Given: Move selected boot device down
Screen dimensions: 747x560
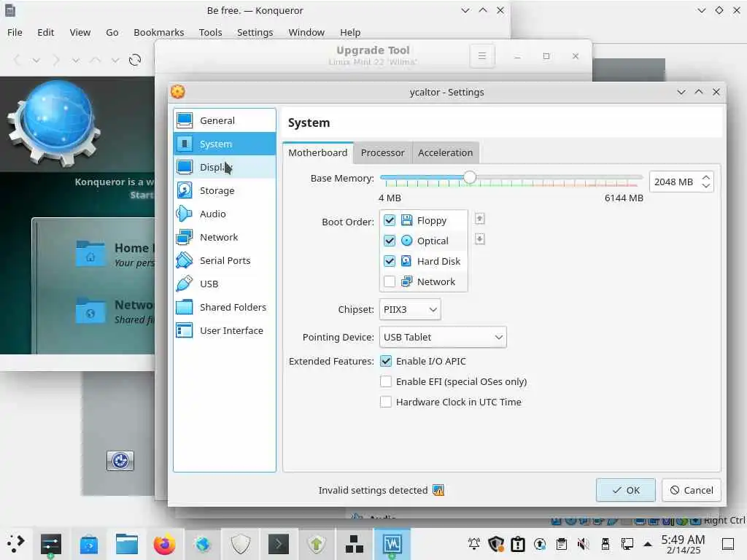Looking at the screenshot, I should tap(480, 239).
